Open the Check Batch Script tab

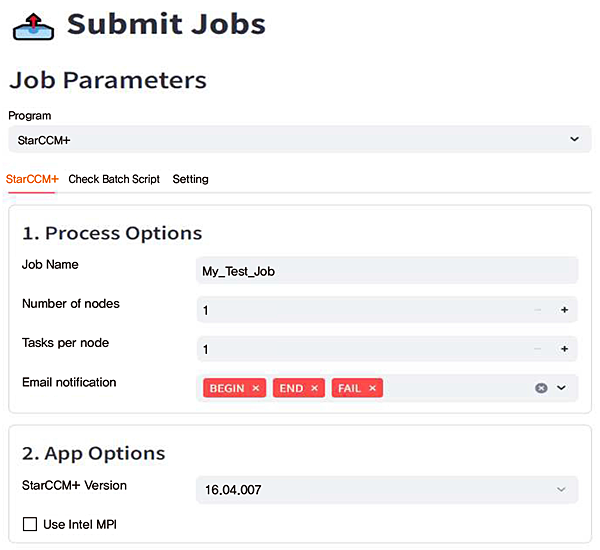[x=114, y=179]
